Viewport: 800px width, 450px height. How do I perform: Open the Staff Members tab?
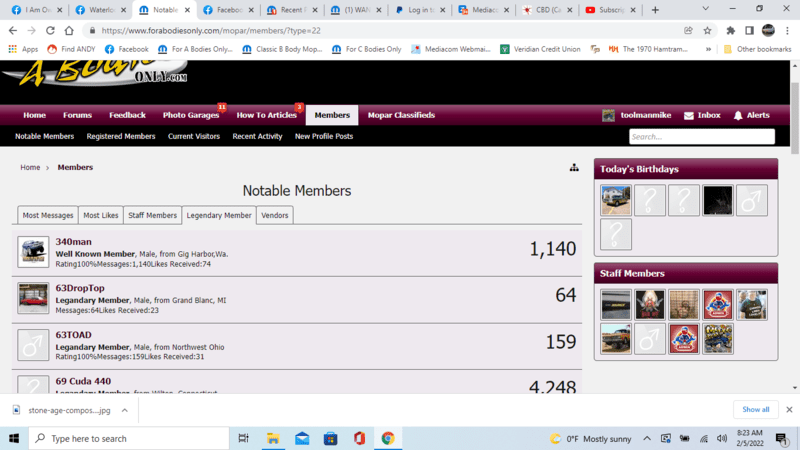[x=153, y=215]
